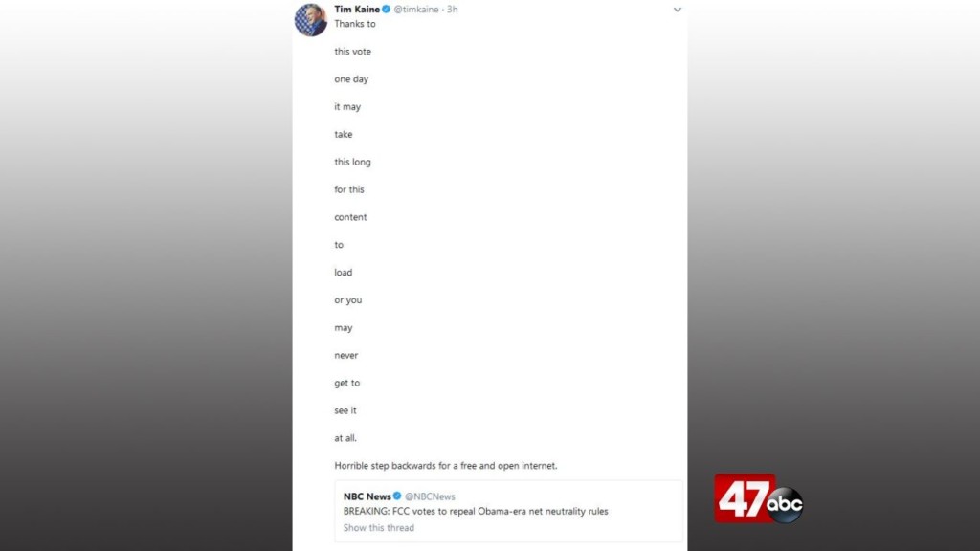Click the red 47 logo
Viewport: 980px width, 551px height.
coord(745,497)
